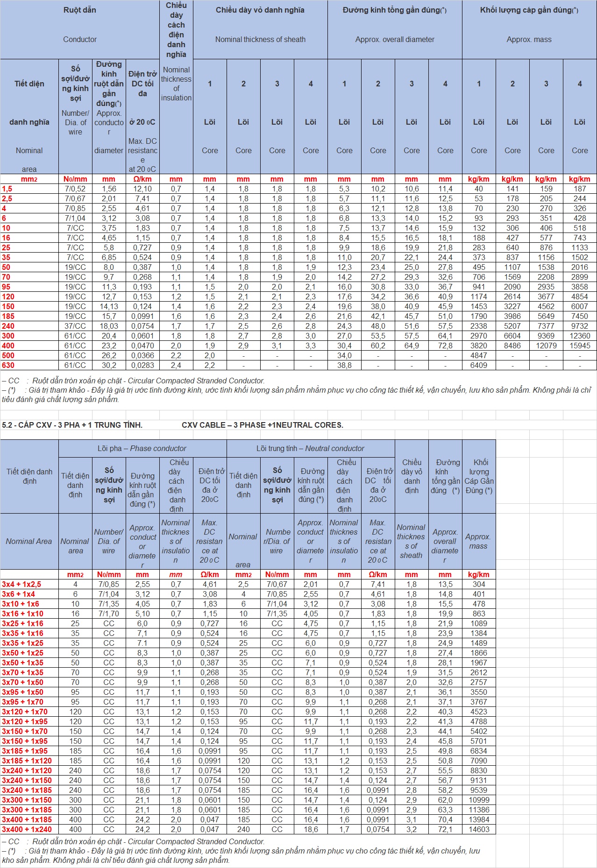Select the '3x400 + 1x240' row label

27,829
